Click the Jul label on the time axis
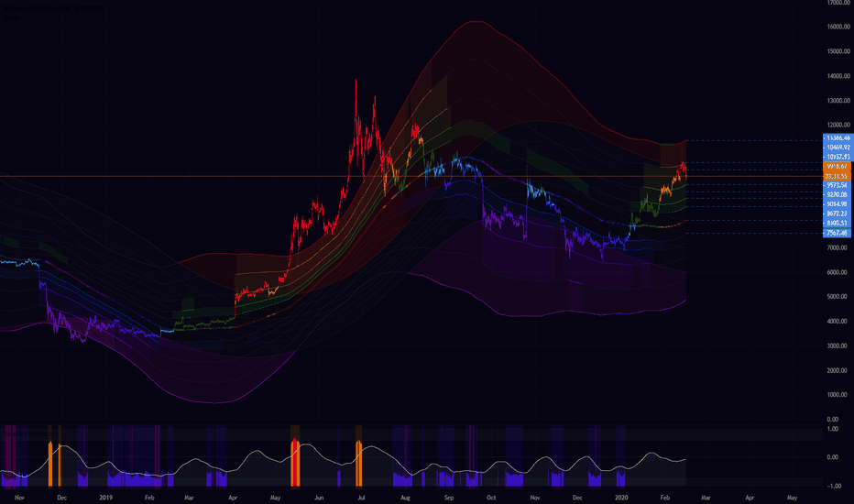The width and height of the screenshot is (854, 504). pyautogui.click(x=360, y=498)
